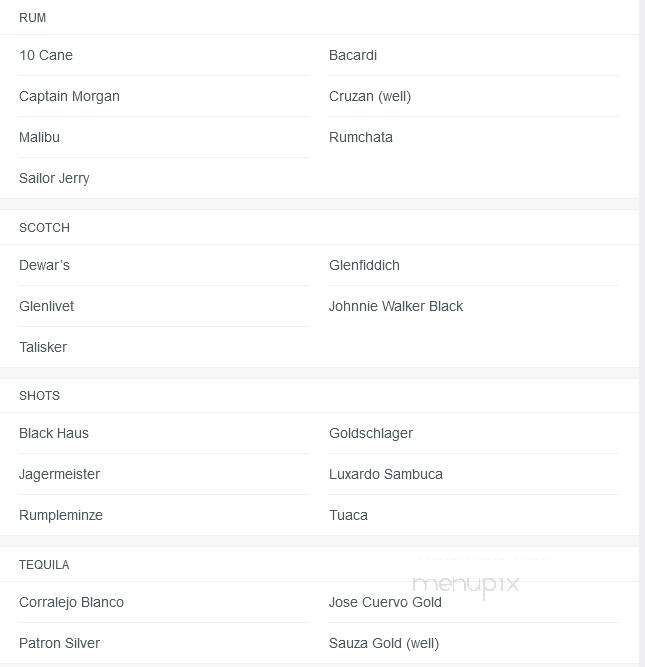Viewport: 645px width, 667px height.
Task: Select the Sailor Jerry entry
Action: coord(54,178)
